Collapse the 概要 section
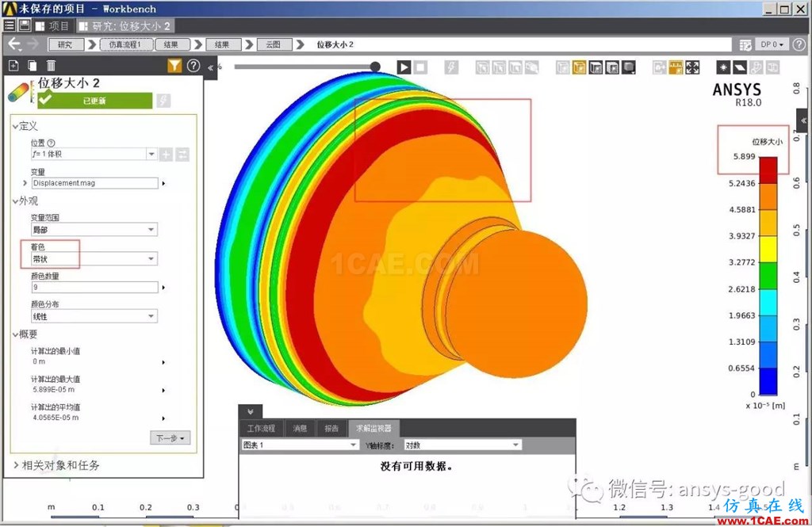812x527 pixels. [16, 335]
